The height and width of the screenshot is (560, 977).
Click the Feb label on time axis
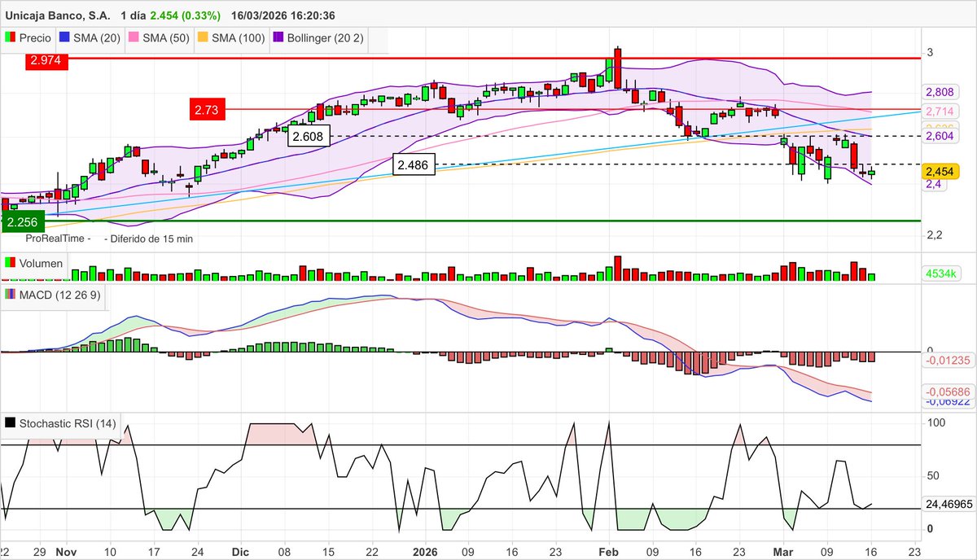(609, 550)
